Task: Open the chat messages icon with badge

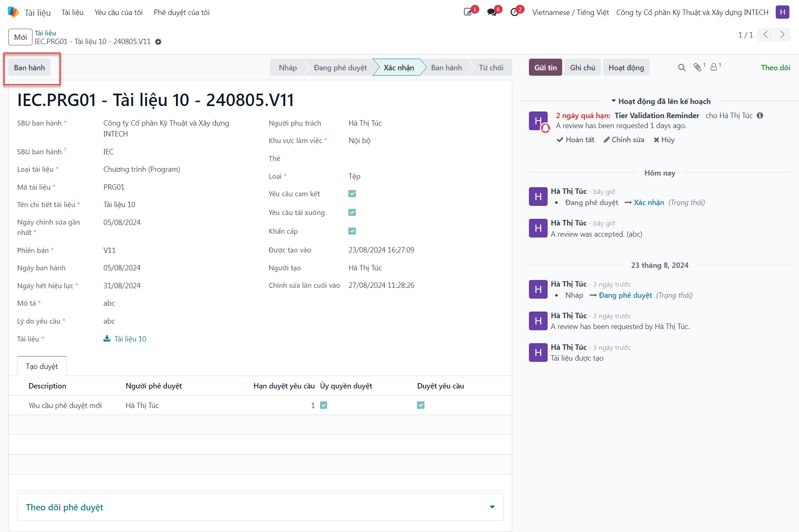Action: coord(492,12)
